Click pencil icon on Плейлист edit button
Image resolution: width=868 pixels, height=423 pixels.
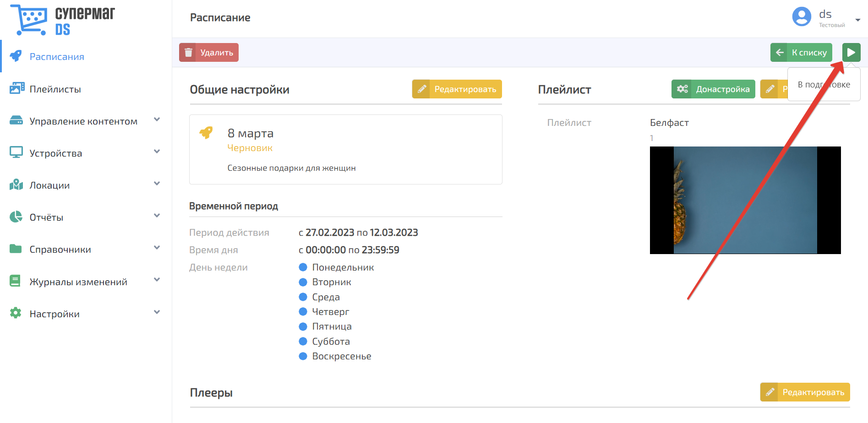pyautogui.click(x=770, y=89)
